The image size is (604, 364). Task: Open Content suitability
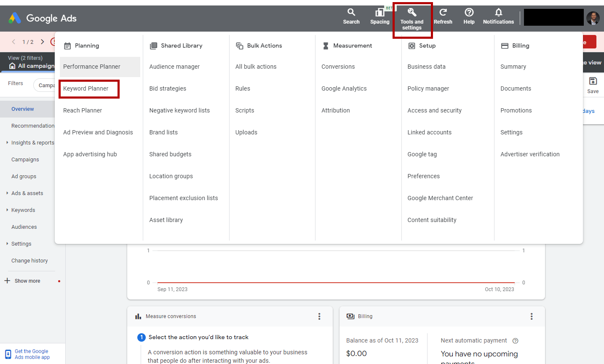(x=432, y=220)
